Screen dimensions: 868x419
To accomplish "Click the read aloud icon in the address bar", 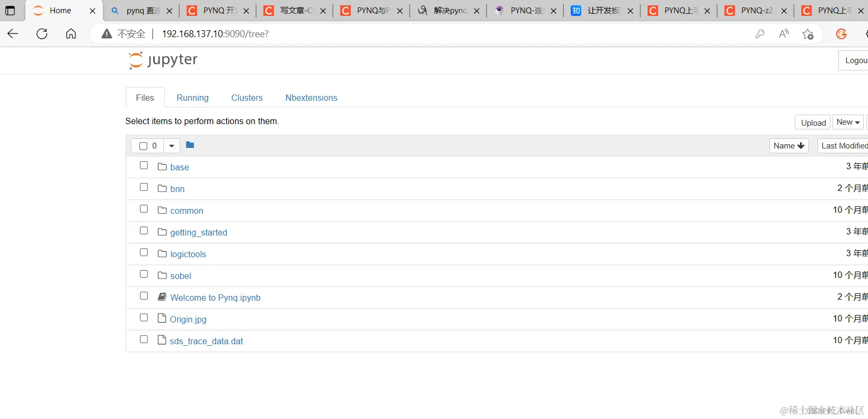I will (784, 34).
